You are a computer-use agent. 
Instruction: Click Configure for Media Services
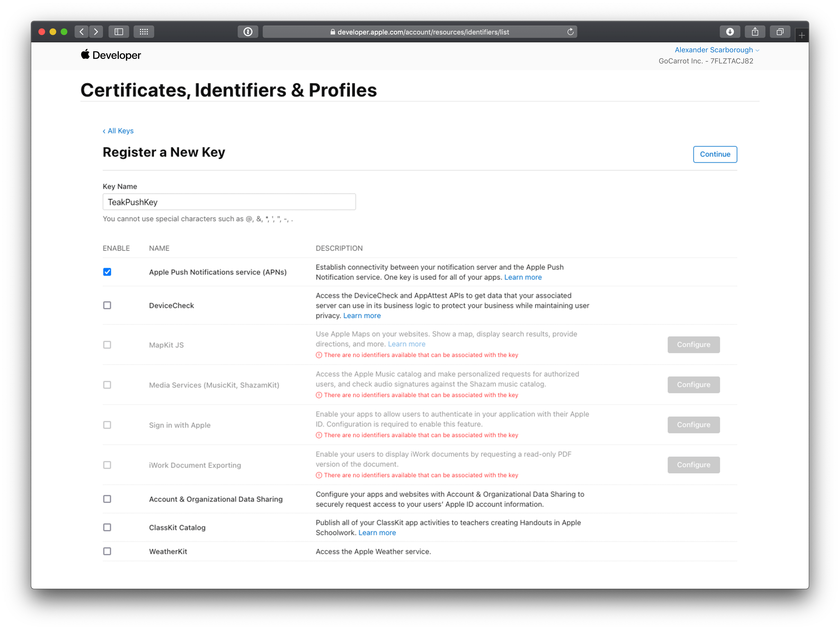pos(693,385)
